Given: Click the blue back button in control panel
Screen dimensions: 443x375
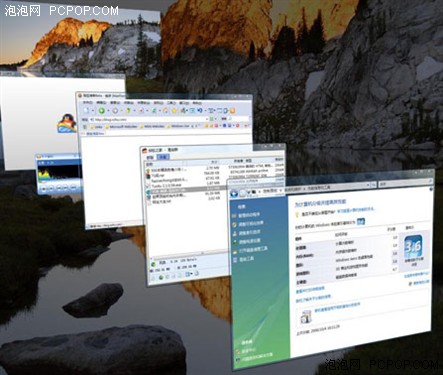Looking at the screenshot, I should coord(234,193).
